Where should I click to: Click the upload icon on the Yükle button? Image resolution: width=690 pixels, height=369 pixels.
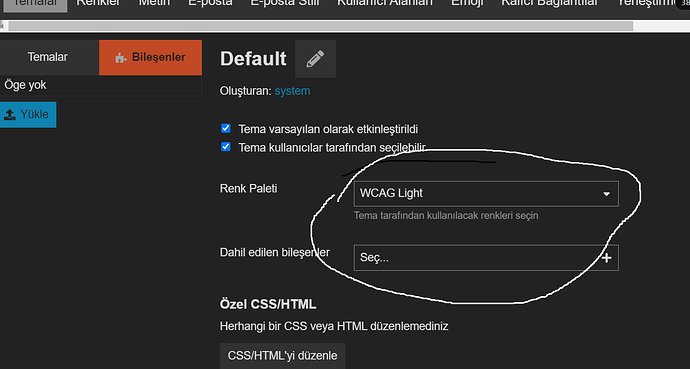pyautogui.click(x=10, y=115)
